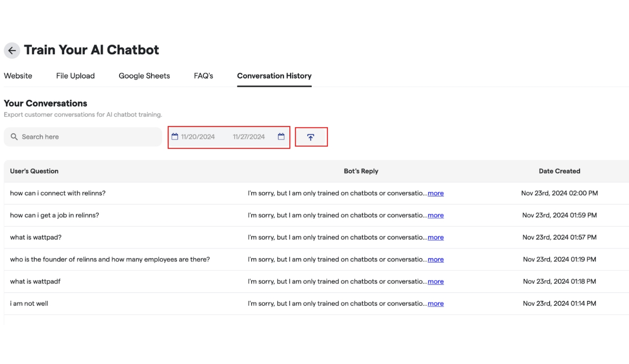Expand bot reply for 'what is wattpad?'
This screenshot has width=629, height=364.
[436, 238]
